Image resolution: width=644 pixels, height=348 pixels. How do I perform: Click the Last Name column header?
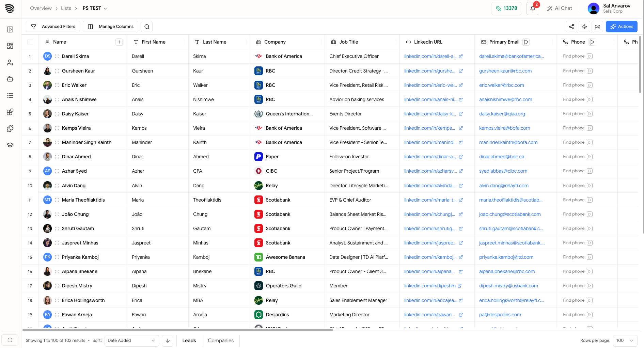(215, 42)
